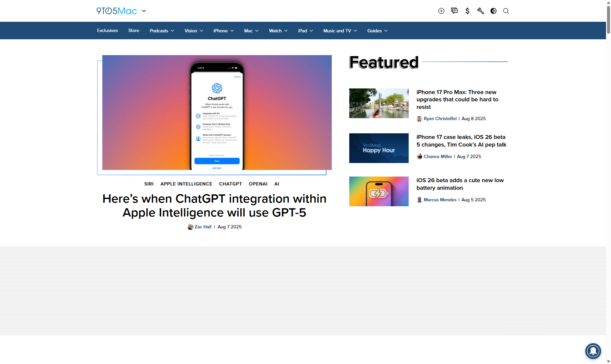Read iOS 26 battery animation article
This screenshot has height=364, width=611.
[x=460, y=184]
